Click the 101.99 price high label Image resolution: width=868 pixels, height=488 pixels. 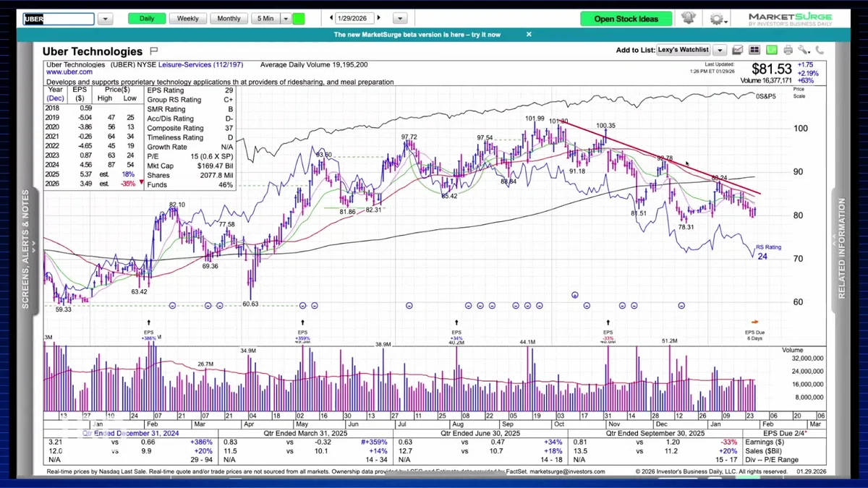535,119
